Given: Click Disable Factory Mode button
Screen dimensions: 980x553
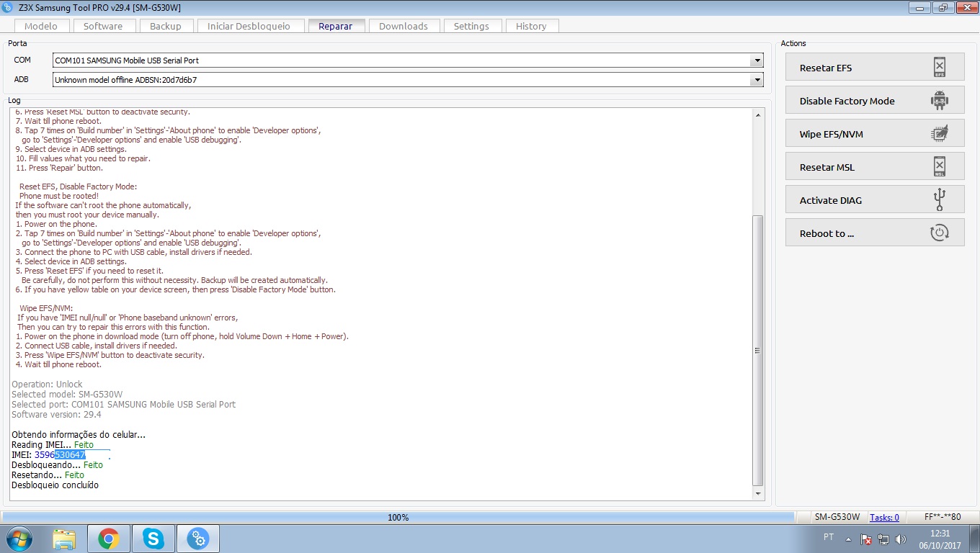Looking at the screenshot, I should tap(875, 100).
